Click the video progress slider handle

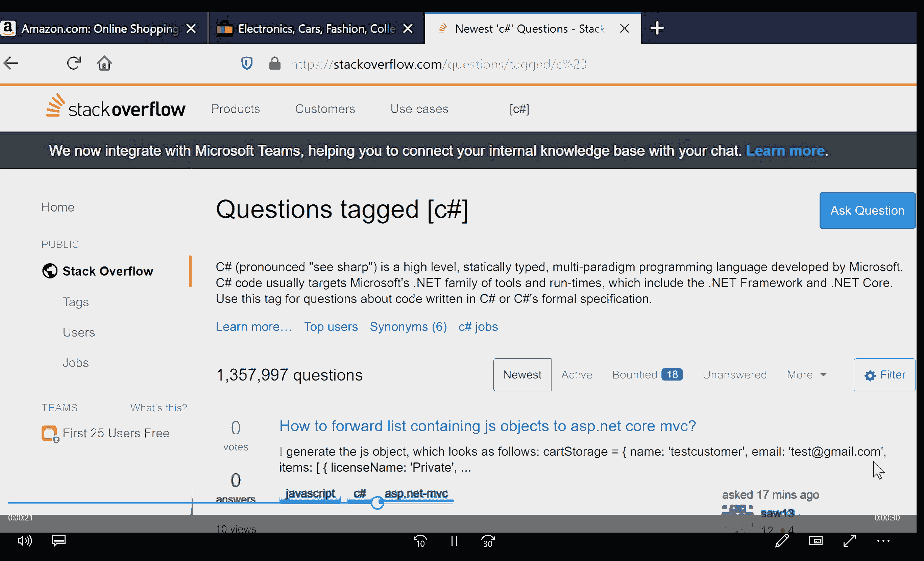(377, 503)
